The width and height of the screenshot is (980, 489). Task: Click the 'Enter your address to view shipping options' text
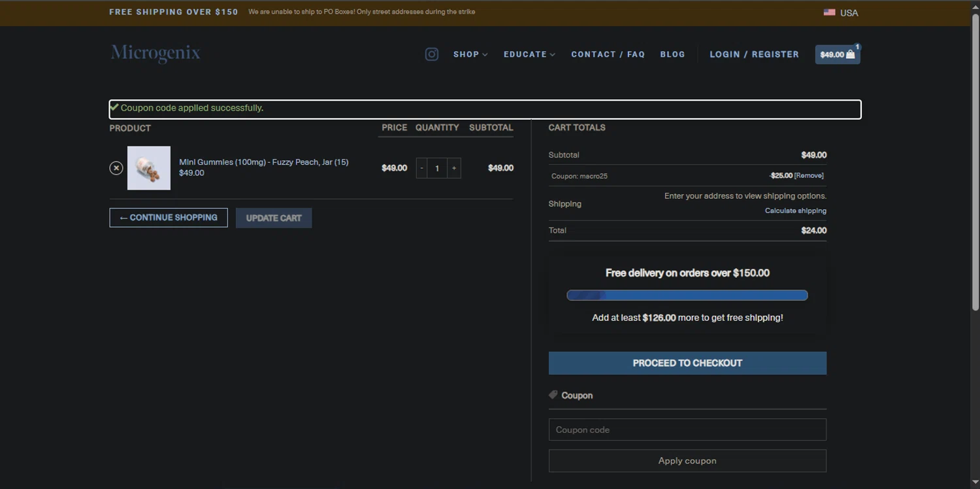pos(745,195)
